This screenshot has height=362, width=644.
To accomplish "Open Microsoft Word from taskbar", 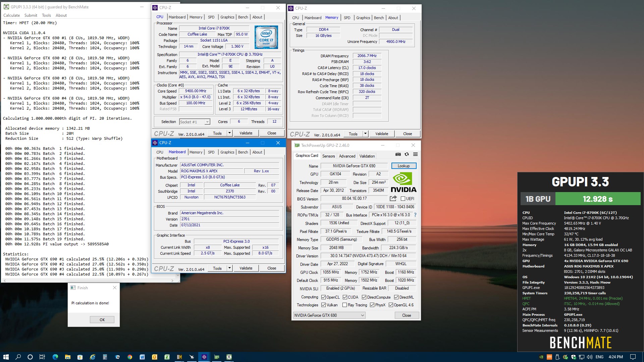I will 142,357.
